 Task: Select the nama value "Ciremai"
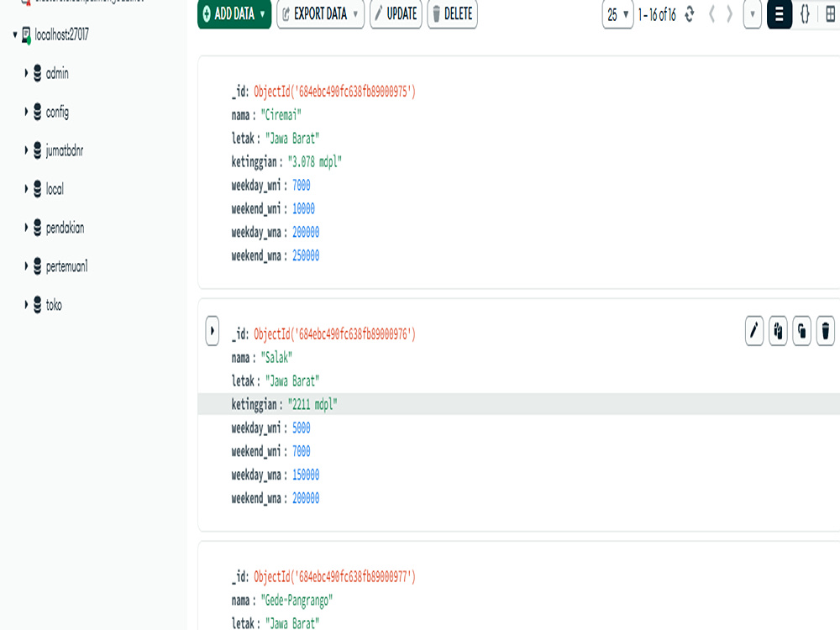point(281,114)
